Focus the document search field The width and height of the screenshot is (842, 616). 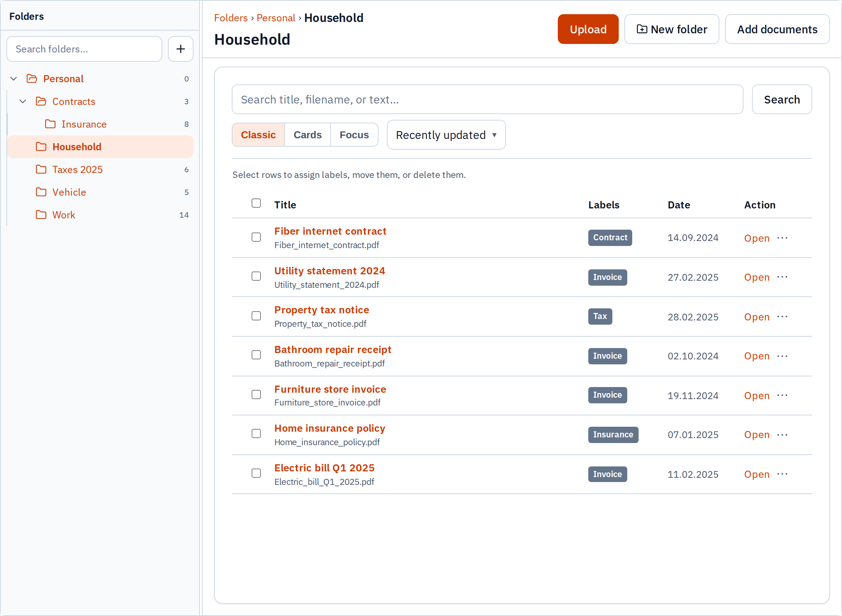click(x=488, y=100)
